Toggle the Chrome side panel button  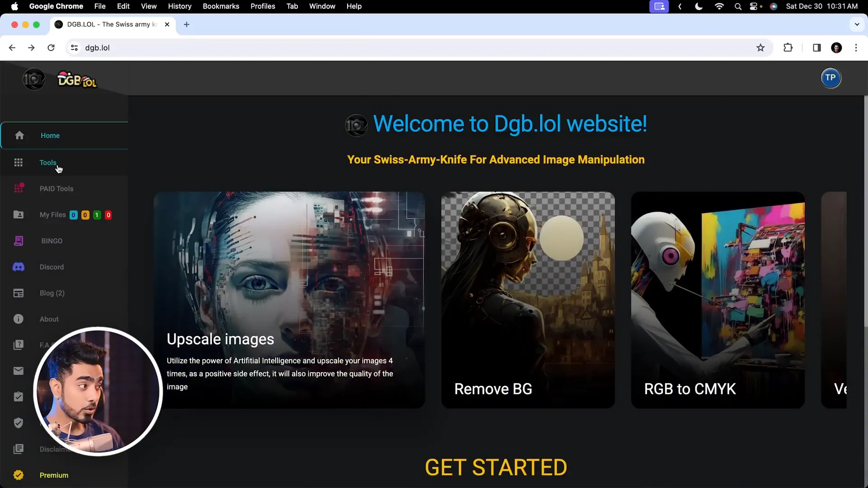coord(816,48)
